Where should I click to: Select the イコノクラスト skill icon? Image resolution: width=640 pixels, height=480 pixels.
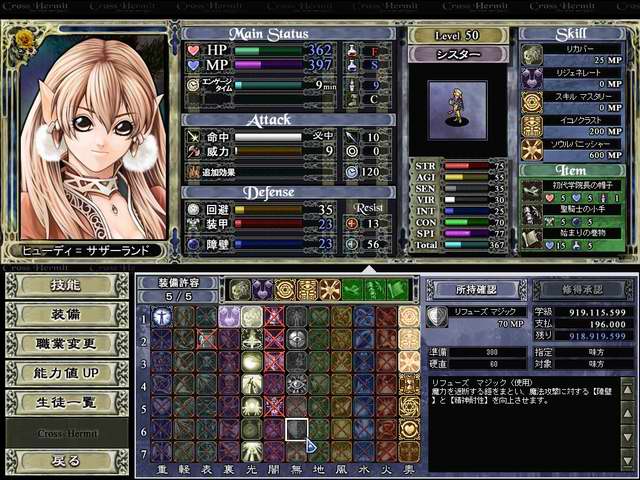pyautogui.click(x=532, y=126)
